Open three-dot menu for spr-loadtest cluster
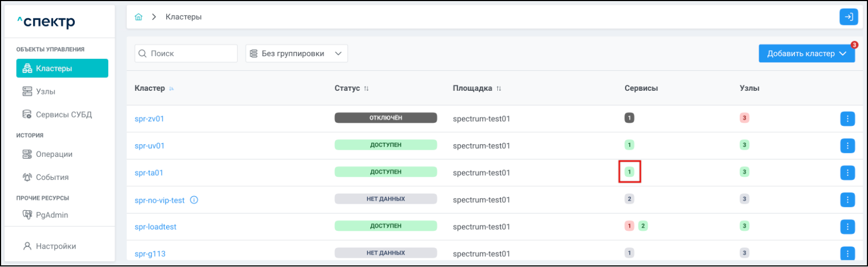Viewport: 868px width, 267px height. [847, 226]
